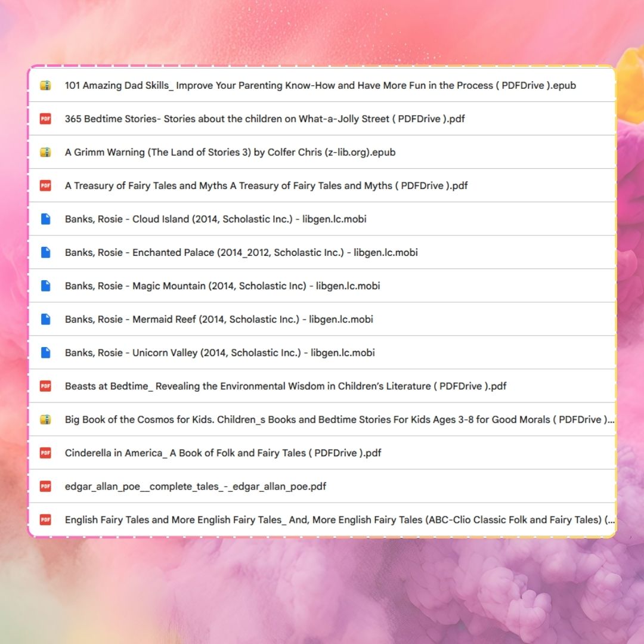Click PDF icon for Cinderella in America
This screenshot has width=644, height=644.
[45, 453]
